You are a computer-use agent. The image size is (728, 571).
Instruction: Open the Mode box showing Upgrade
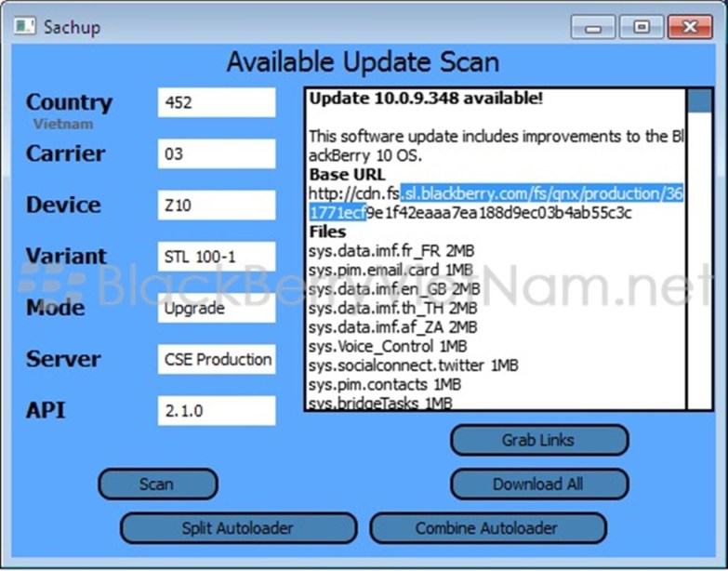pos(217,308)
